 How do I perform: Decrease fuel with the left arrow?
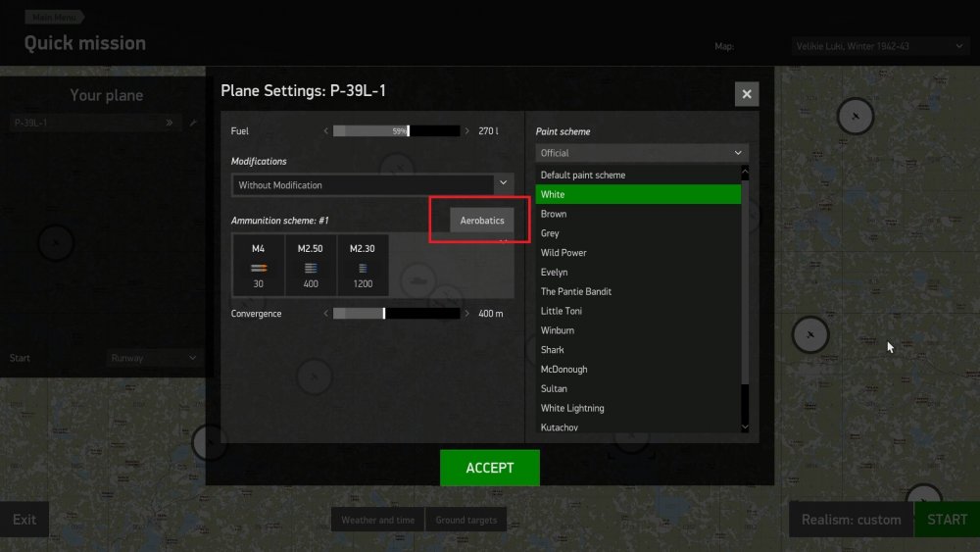tap(325, 131)
